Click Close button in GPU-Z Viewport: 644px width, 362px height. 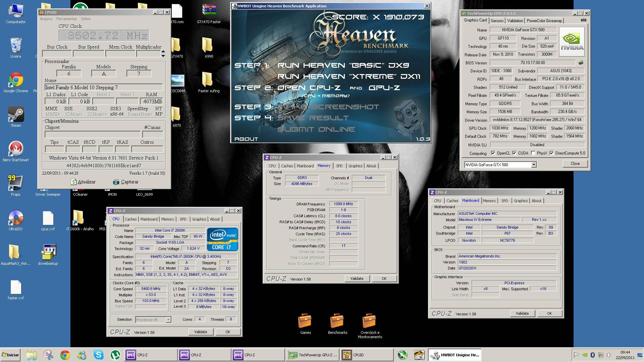point(575,164)
